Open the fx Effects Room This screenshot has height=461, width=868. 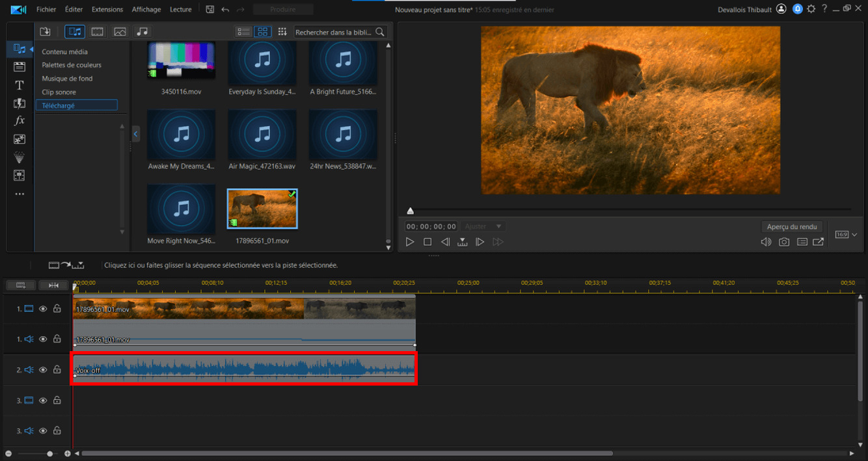pos(20,121)
